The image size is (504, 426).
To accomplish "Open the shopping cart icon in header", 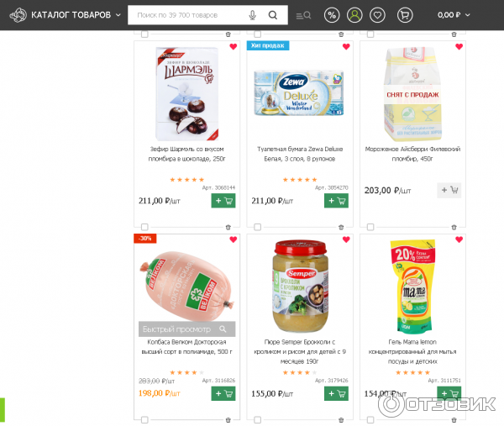I will (x=405, y=15).
